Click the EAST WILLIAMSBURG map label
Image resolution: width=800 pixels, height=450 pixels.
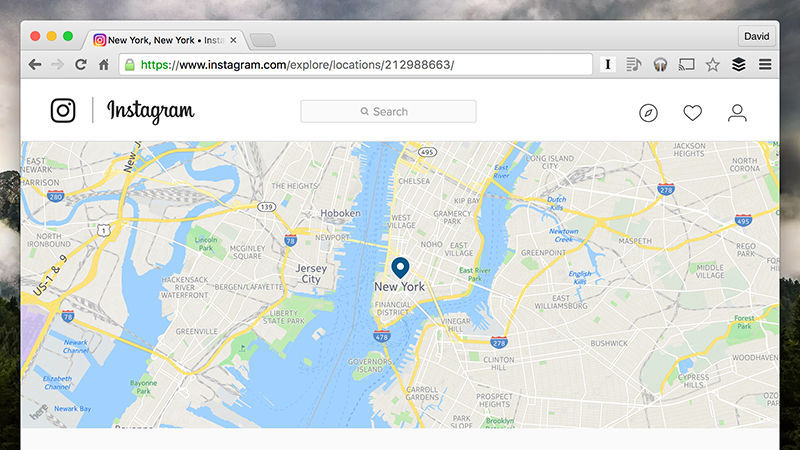pos(561,302)
